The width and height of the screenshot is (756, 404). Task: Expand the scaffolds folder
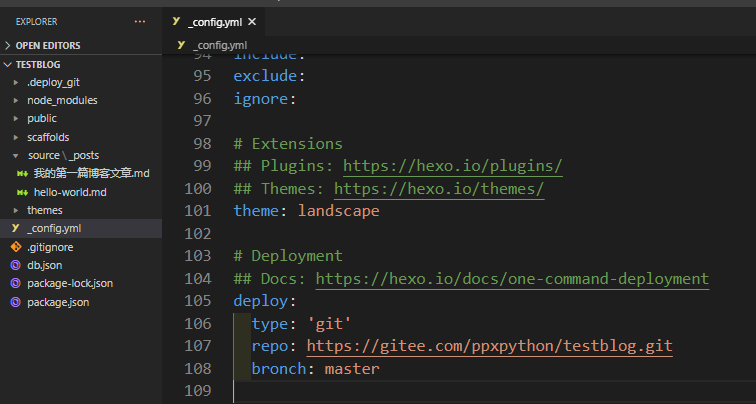[x=48, y=137]
